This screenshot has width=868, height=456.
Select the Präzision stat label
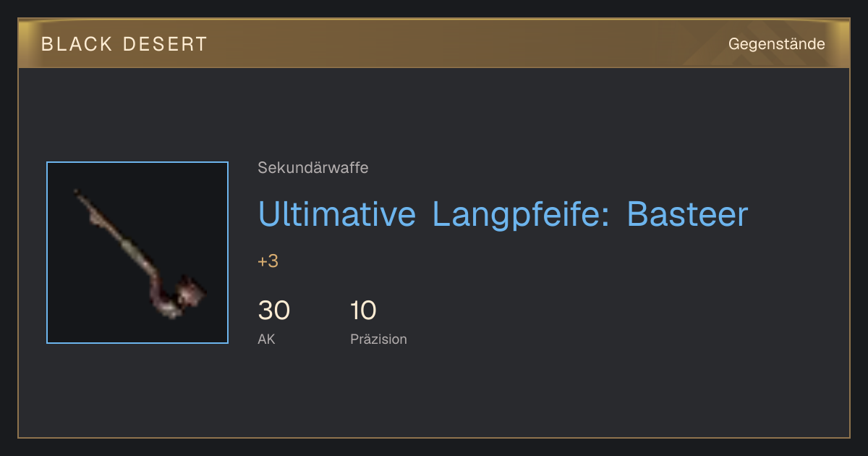coord(378,339)
